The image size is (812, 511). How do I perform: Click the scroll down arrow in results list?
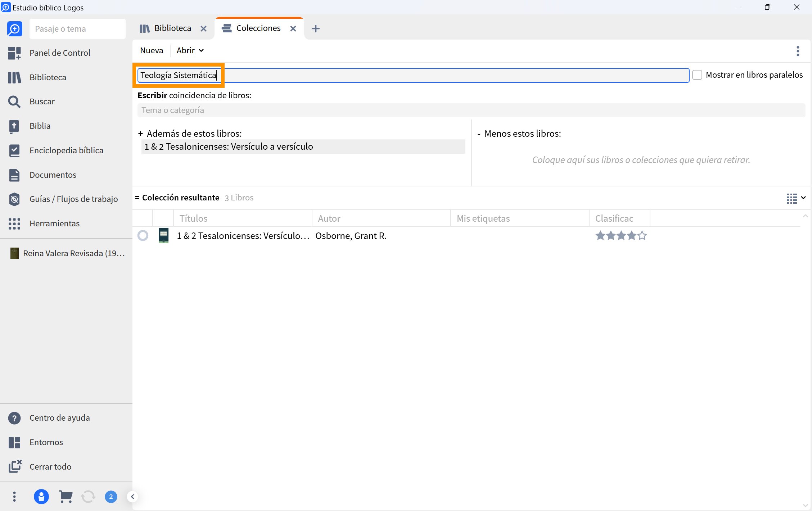pos(805,505)
